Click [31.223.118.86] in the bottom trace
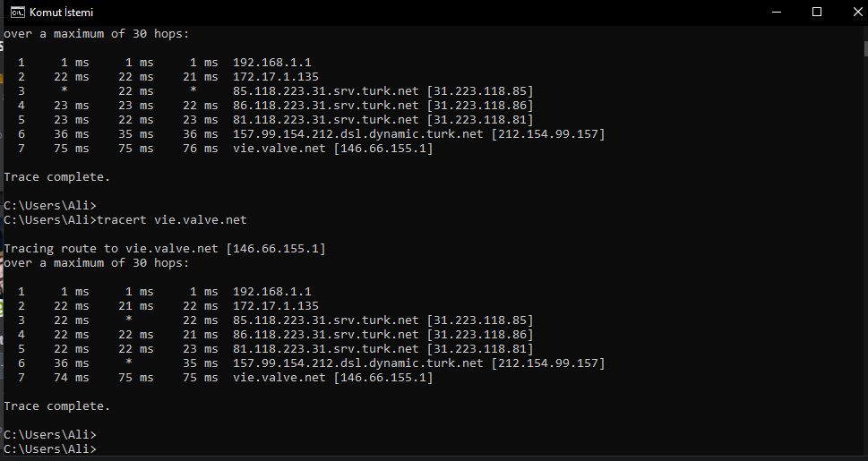 point(480,335)
